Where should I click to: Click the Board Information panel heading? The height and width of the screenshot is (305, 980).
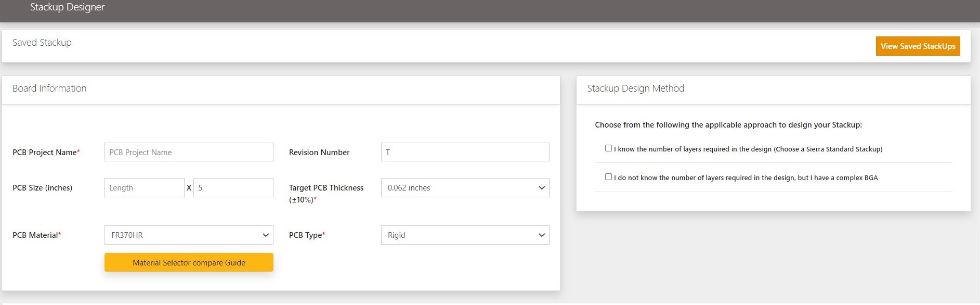[49, 88]
